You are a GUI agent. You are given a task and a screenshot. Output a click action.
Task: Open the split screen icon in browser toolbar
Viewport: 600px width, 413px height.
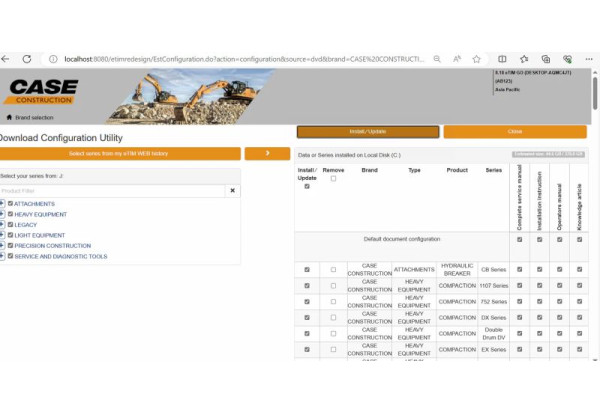coord(502,59)
